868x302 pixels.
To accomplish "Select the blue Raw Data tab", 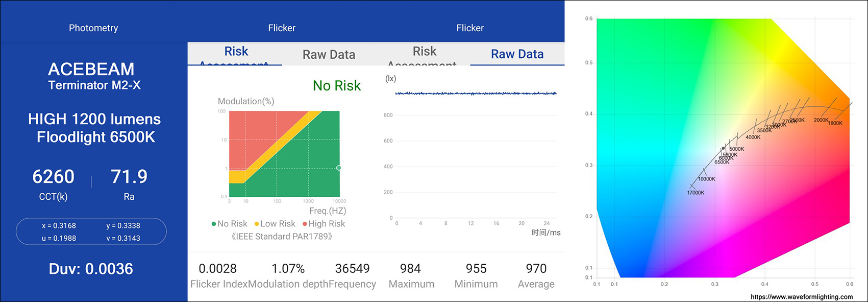I will coord(517,54).
